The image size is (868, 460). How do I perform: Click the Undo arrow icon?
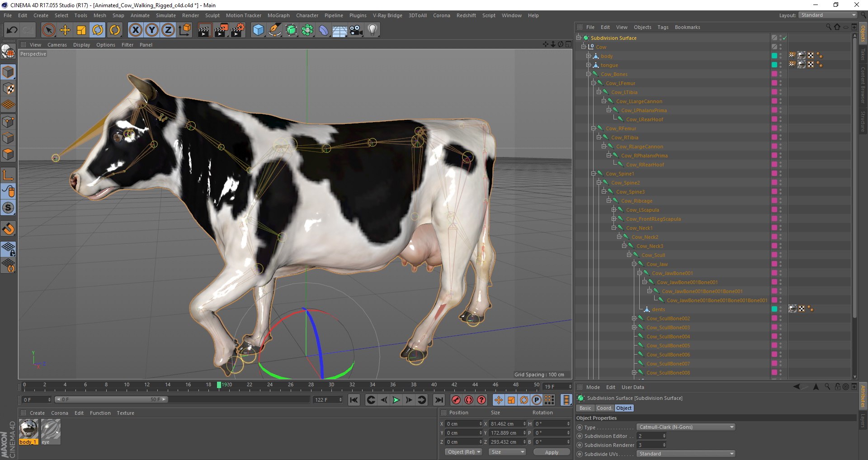(12, 30)
